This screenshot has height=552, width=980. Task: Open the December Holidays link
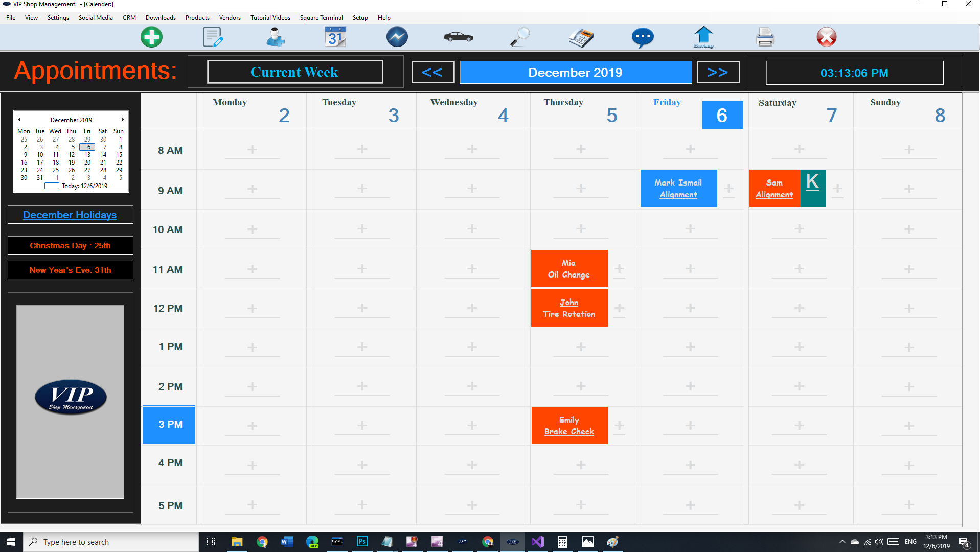pyautogui.click(x=70, y=215)
